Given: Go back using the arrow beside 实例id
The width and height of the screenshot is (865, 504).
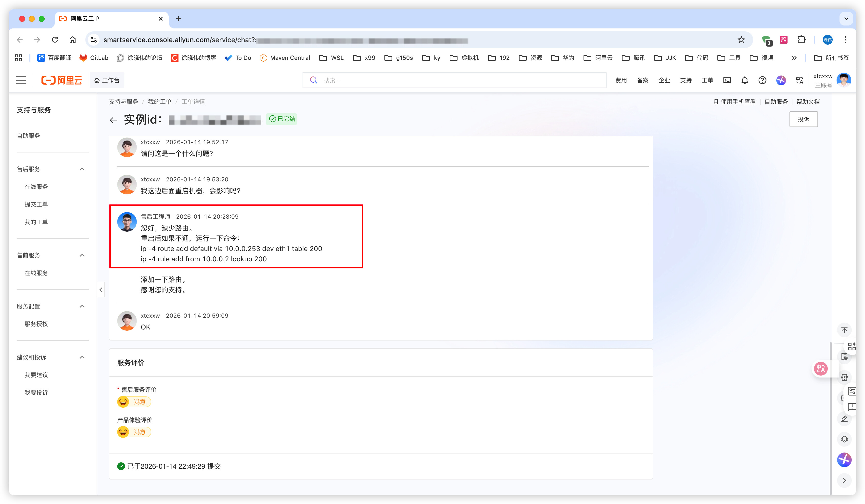Looking at the screenshot, I should (x=114, y=120).
